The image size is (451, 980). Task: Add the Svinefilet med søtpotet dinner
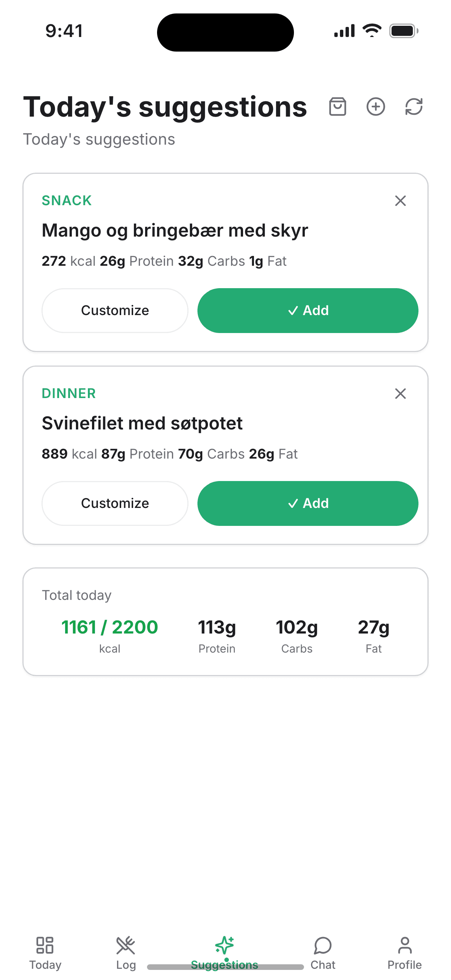(307, 503)
